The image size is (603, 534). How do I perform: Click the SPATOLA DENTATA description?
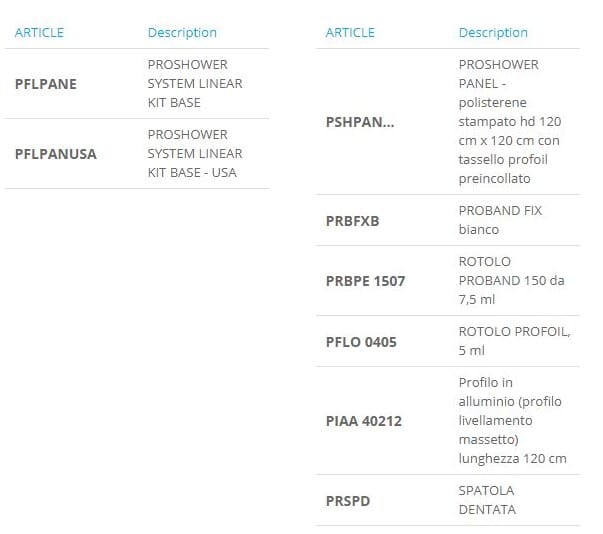click(x=488, y=500)
